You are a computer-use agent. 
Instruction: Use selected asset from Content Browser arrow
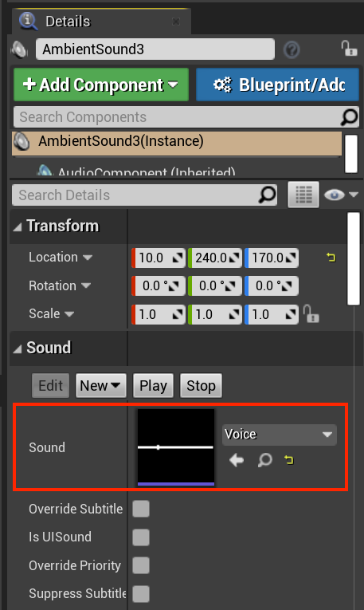(x=237, y=461)
